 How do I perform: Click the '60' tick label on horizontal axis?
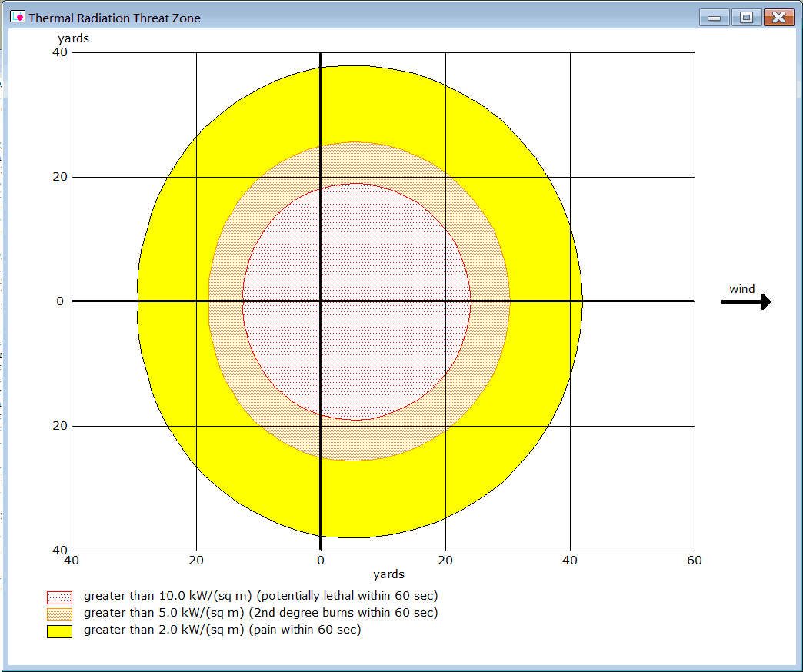(x=695, y=561)
